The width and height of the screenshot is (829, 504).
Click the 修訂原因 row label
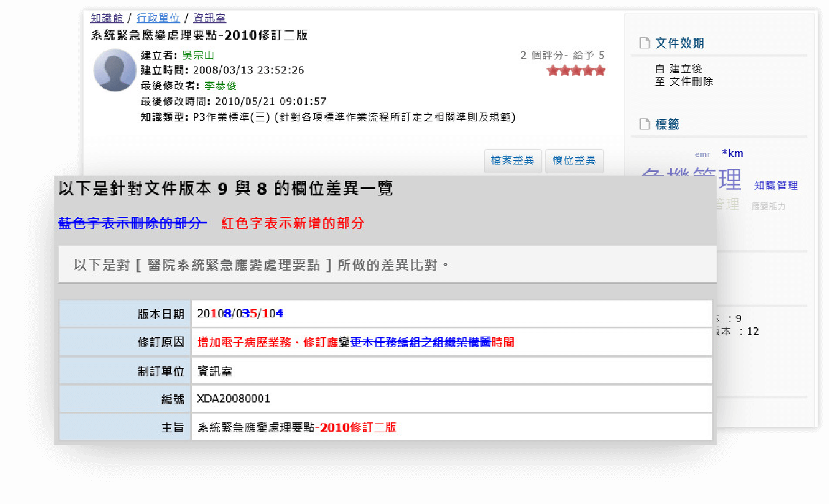(125, 342)
